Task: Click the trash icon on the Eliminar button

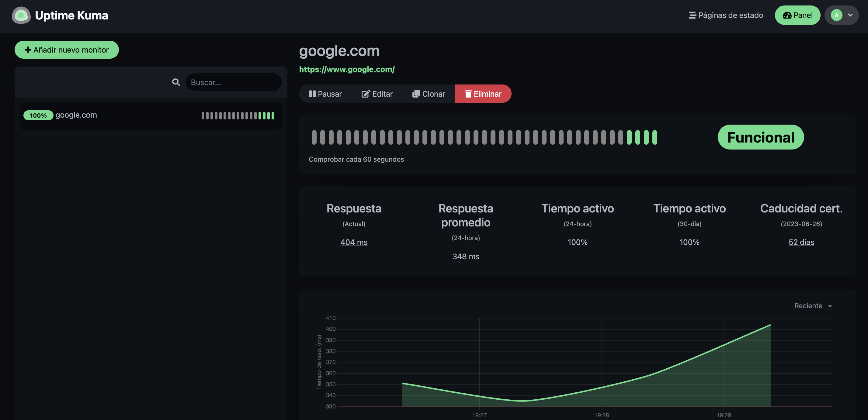Action: (468, 94)
